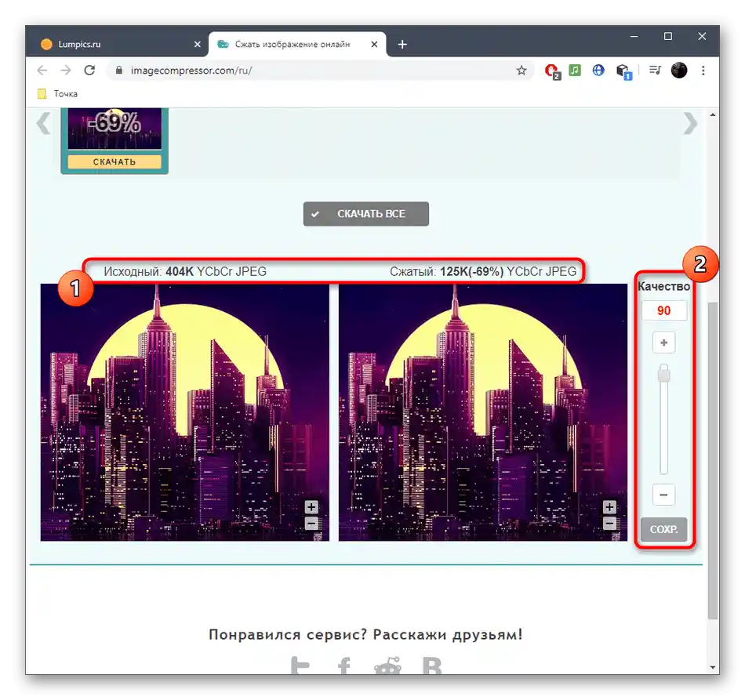This screenshot has height=700, width=745.
Task: Go back using the browser back arrow
Action: point(42,71)
